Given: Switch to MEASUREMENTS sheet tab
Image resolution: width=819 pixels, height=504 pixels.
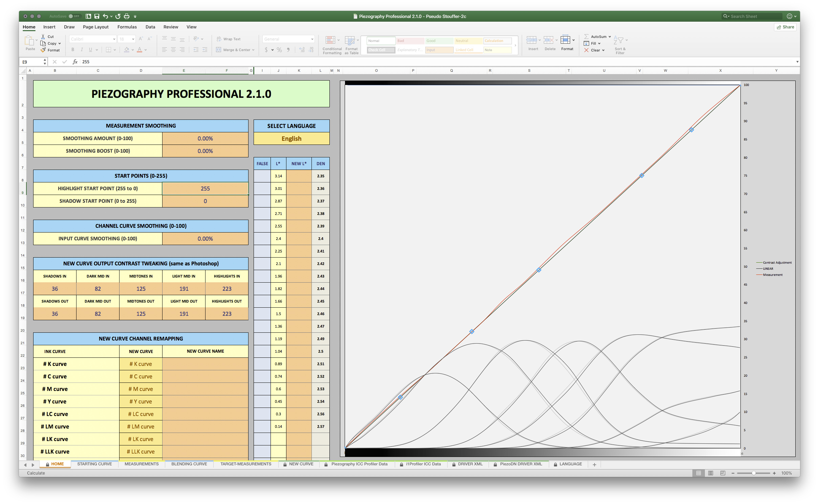Looking at the screenshot, I should 142,464.
